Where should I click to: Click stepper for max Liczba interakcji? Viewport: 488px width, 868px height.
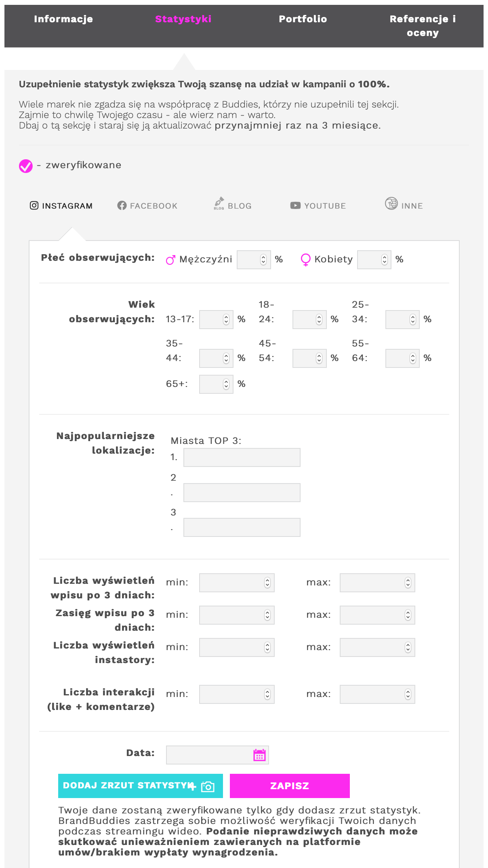coord(408,694)
